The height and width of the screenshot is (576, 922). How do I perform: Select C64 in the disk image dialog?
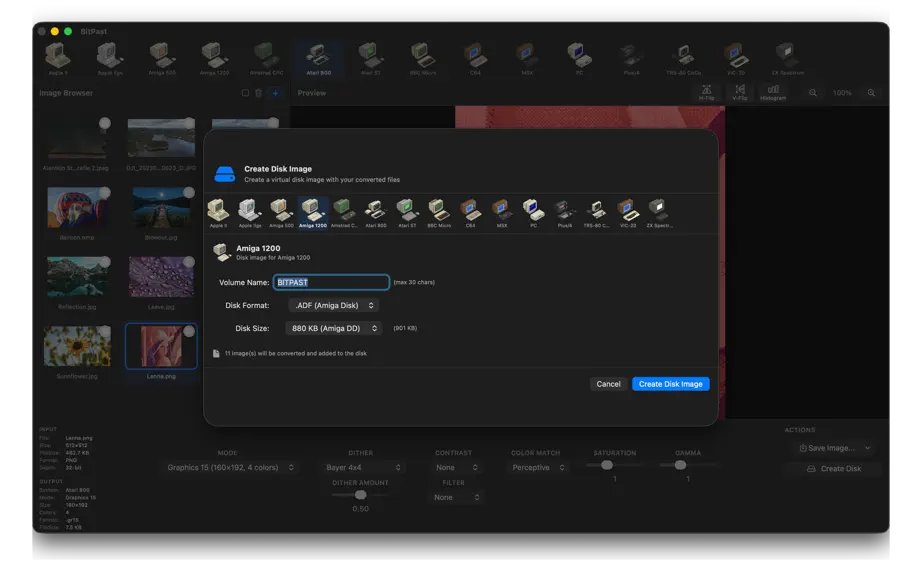[470, 213]
